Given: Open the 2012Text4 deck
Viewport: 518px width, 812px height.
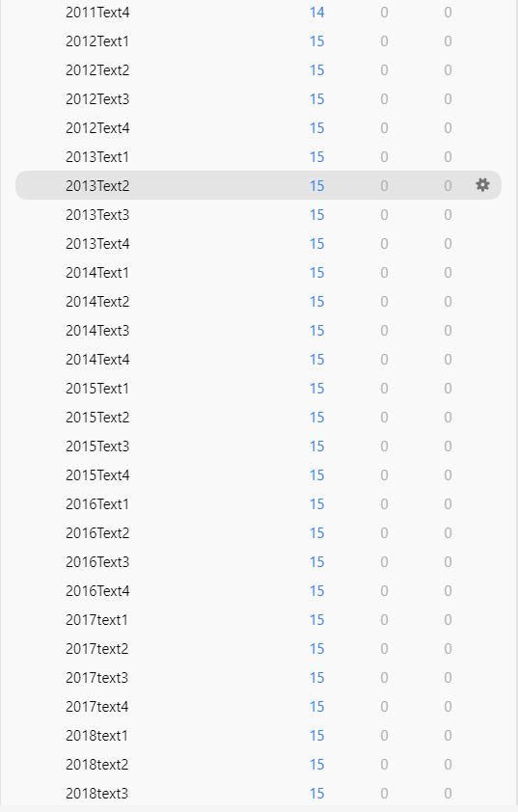Looking at the screenshot, I should [97, 128].
